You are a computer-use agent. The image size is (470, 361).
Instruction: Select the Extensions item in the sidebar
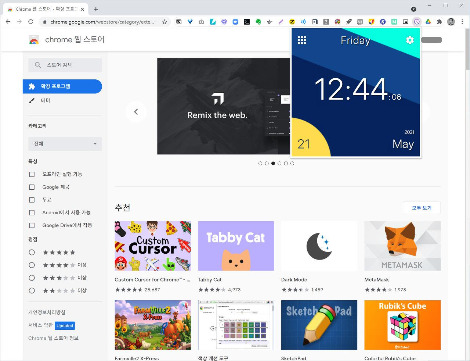62,86
